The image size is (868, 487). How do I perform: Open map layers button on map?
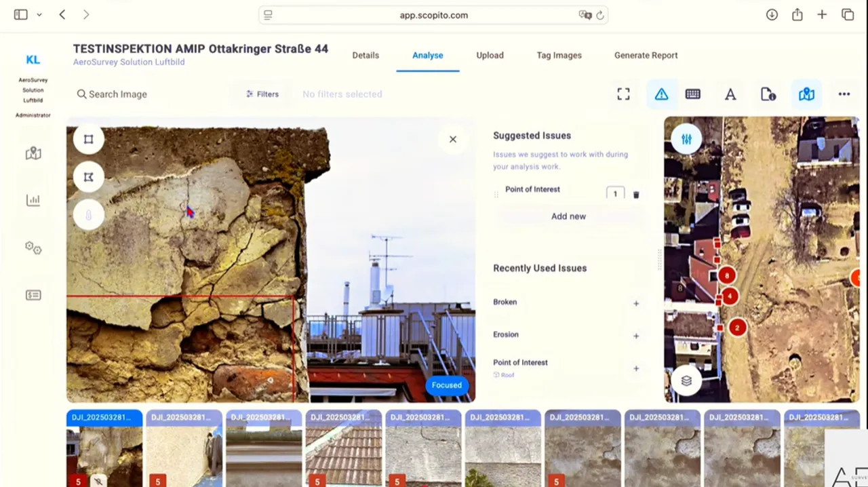[x=686, y=381]
